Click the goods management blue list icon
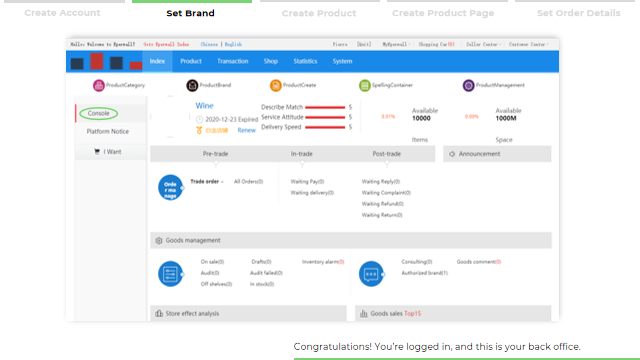Screen dimensions: 640x360 click(x=171, y=274)
